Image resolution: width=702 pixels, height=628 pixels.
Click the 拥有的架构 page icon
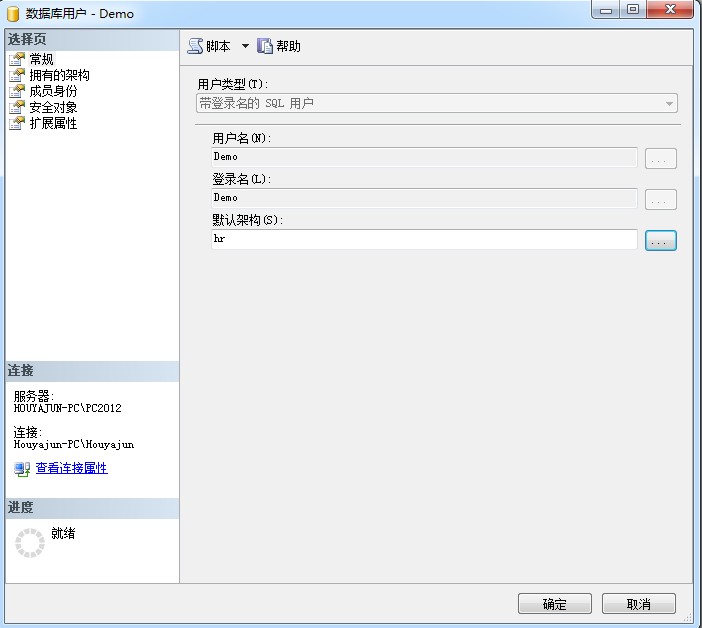pyautogui.click(x=17, y=75)
